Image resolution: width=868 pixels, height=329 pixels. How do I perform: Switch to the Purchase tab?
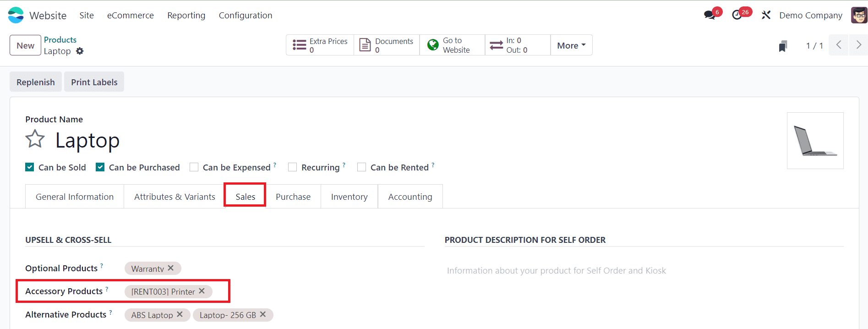293,197
